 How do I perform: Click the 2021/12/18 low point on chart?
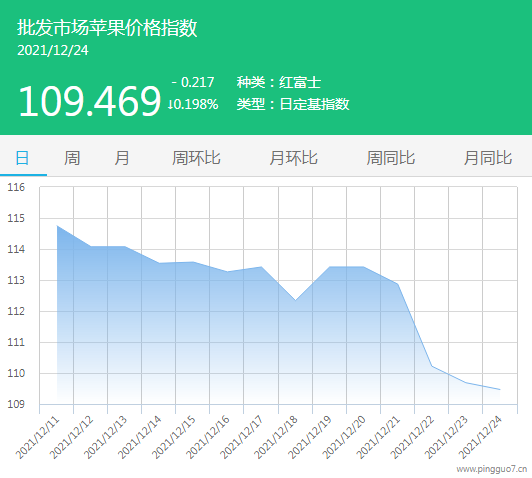point(296,300)
